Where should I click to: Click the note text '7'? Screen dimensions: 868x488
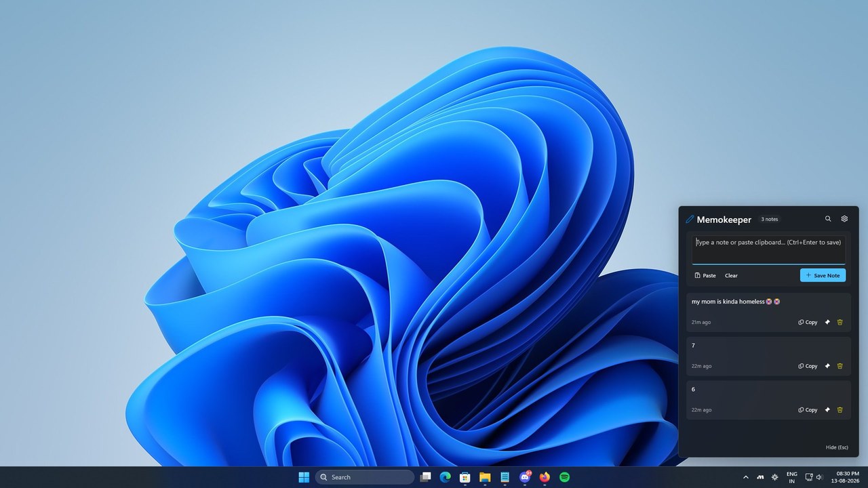pyautogui.click(x=693, y=346)
